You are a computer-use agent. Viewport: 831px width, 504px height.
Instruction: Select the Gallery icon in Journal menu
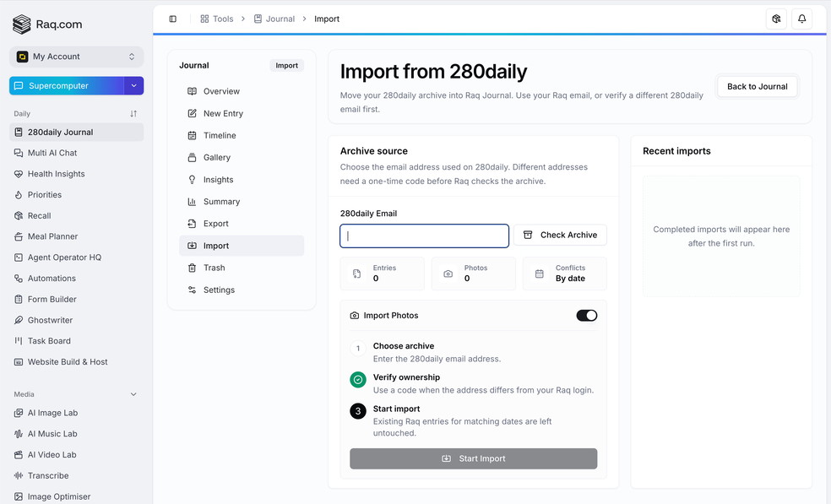pyautogui.click(x=192, y=157)
